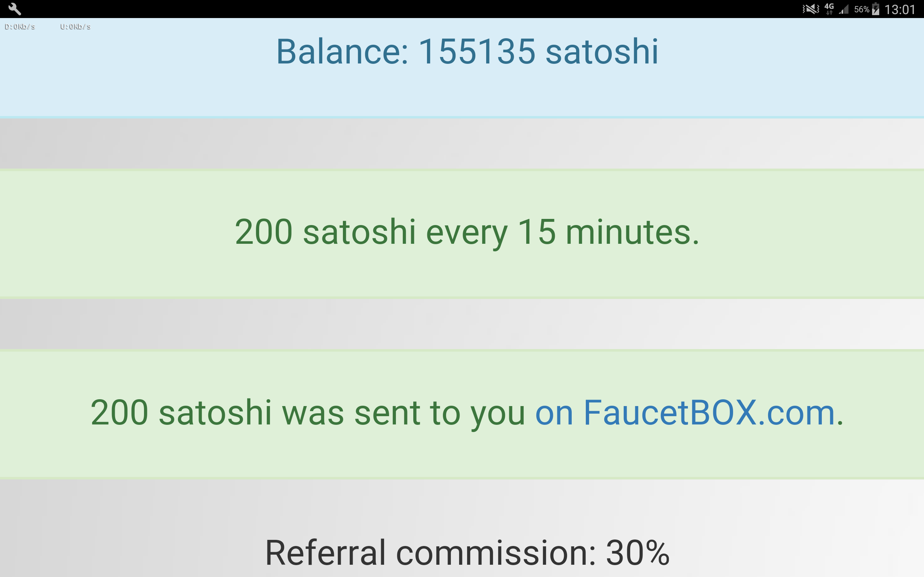Tap the wrench icon in status bar
Image resolution: width=924 pixels, height=577 pixels.
(x=14, y=9)
